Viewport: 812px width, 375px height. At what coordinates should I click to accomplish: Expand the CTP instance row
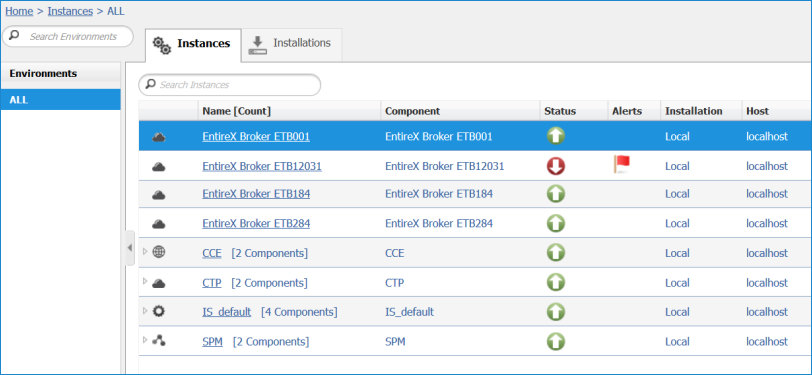click(x=144, y=281)
